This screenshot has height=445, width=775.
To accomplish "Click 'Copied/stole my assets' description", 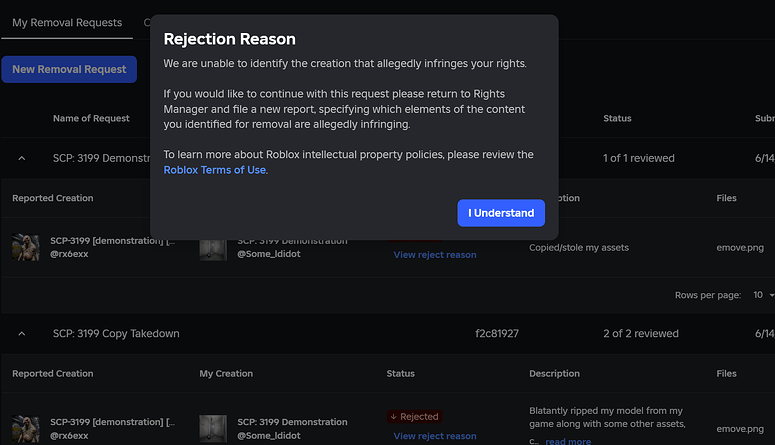I will coord(579,248).
